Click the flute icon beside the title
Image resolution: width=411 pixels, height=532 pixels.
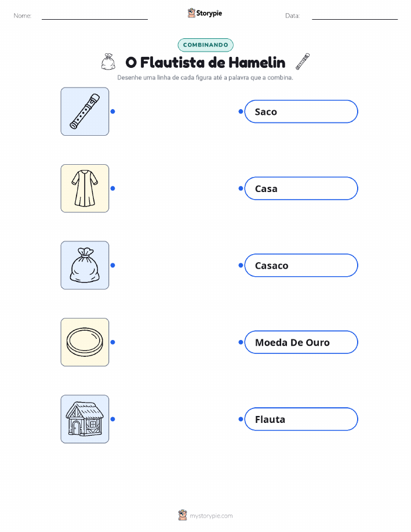(303, 61)
